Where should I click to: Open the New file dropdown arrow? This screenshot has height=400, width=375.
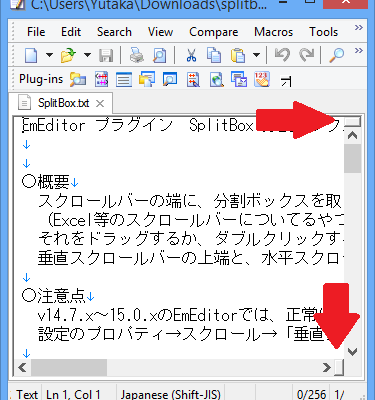49,55
